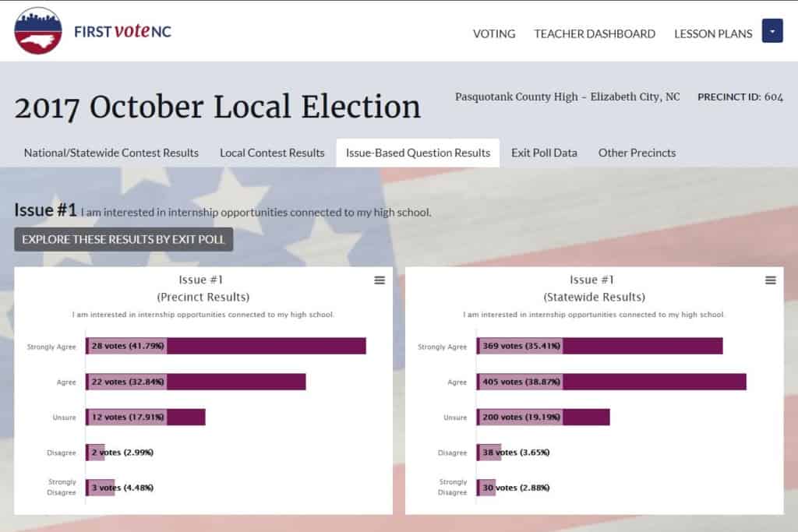Select the Issue-Based Question Results tab
The image size is (798, 532).
(418, 153)
